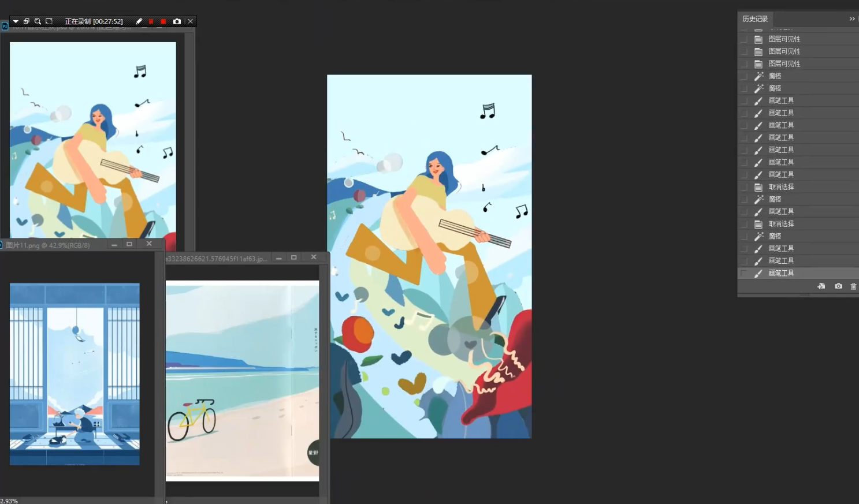The image size is (859, 504).
Task: Click the 2.93% zoom field
Action: (x=9, y=501)
